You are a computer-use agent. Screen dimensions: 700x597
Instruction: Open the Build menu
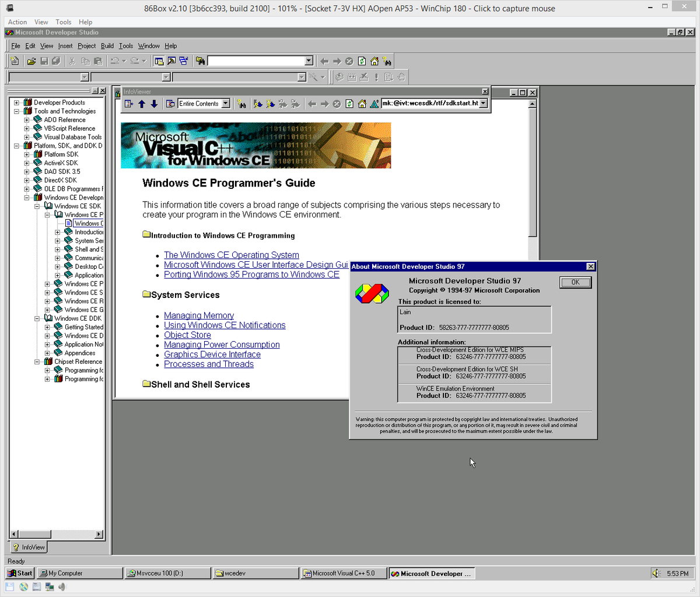coord(107,46)
